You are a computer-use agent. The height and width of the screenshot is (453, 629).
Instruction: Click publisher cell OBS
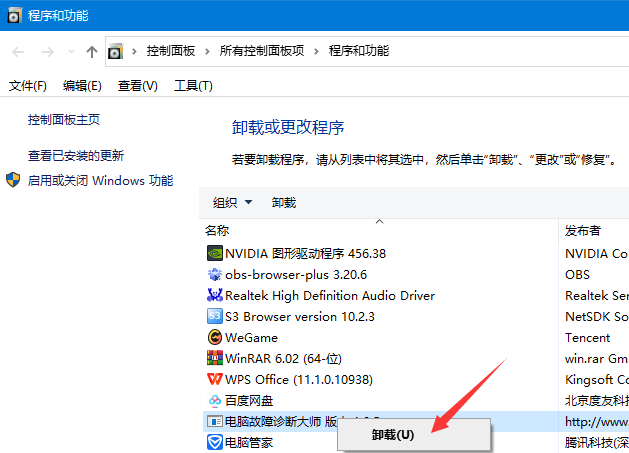(578, 274)
